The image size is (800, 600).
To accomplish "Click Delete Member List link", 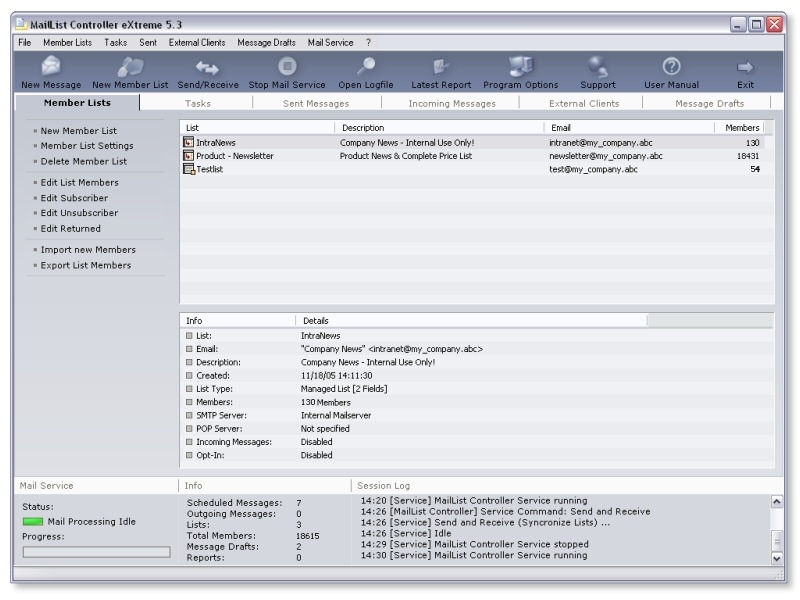I will (x=84, y=161).
